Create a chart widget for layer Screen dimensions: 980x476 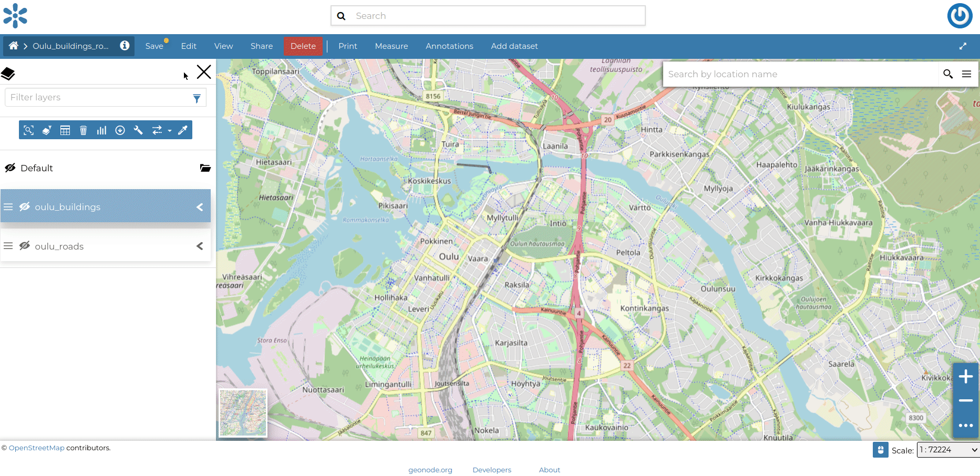[101, 130]
